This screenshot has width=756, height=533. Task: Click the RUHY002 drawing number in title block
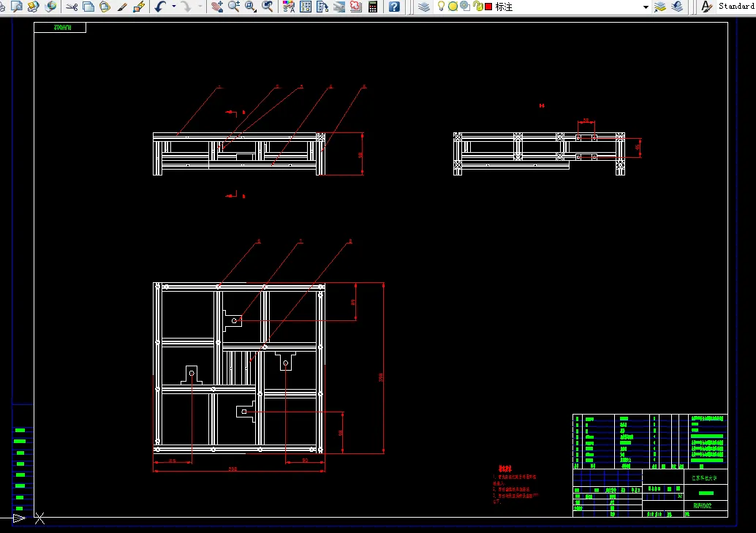coord(702,506)
